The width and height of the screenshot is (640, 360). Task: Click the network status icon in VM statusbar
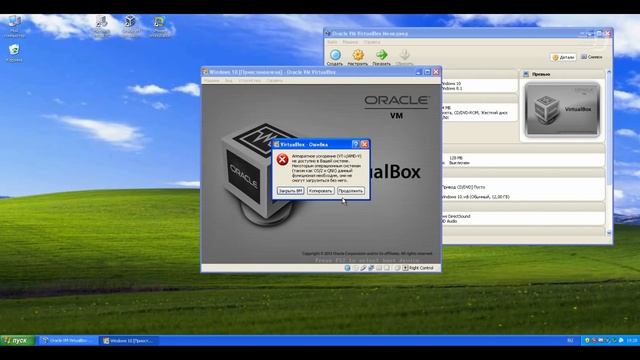pyautogui.click(x=371, y=268)
